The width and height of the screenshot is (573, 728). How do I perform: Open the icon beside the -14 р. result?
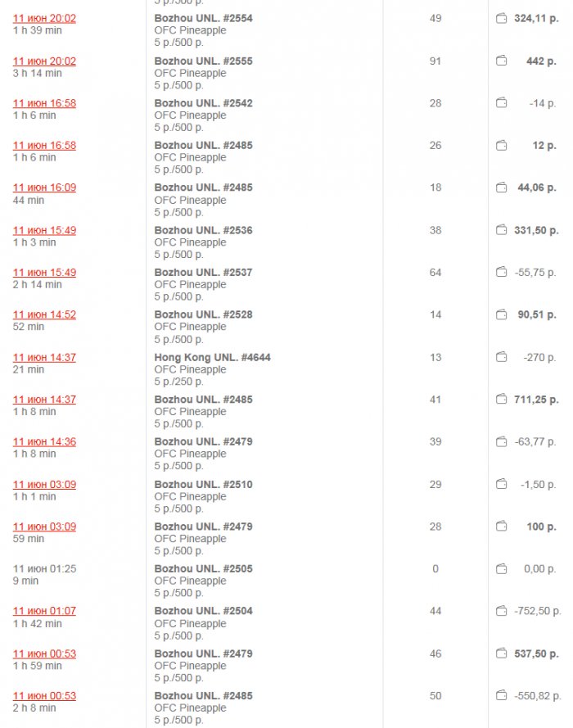pyautogui.click(x=502, y=103)
